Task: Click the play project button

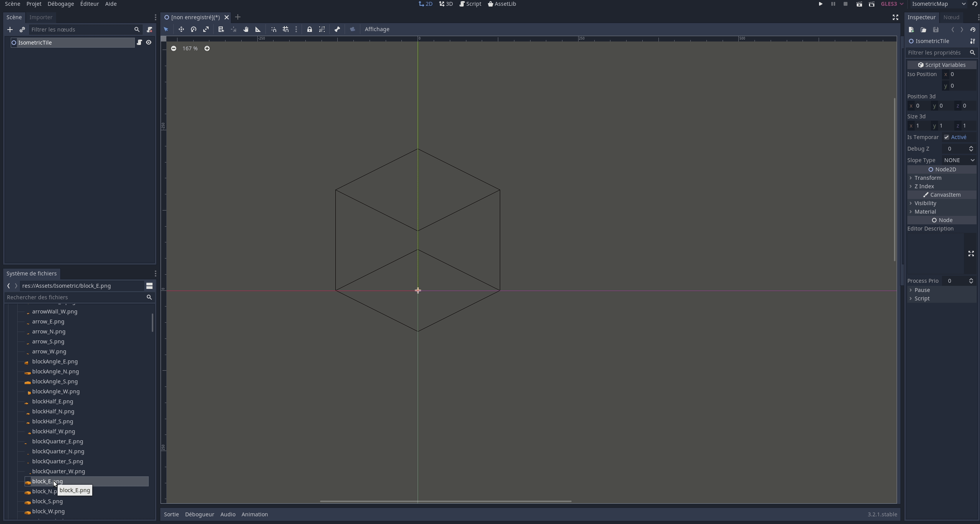Action: pos(820,4)
